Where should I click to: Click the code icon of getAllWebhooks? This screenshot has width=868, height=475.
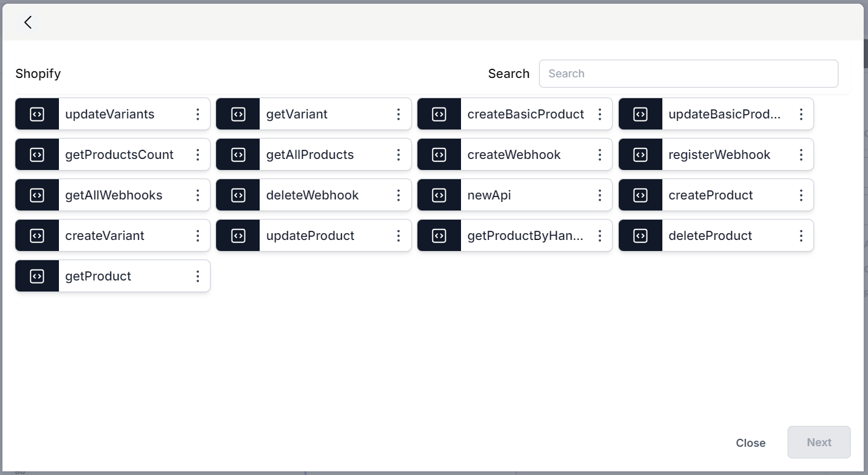tap(37, 195)
